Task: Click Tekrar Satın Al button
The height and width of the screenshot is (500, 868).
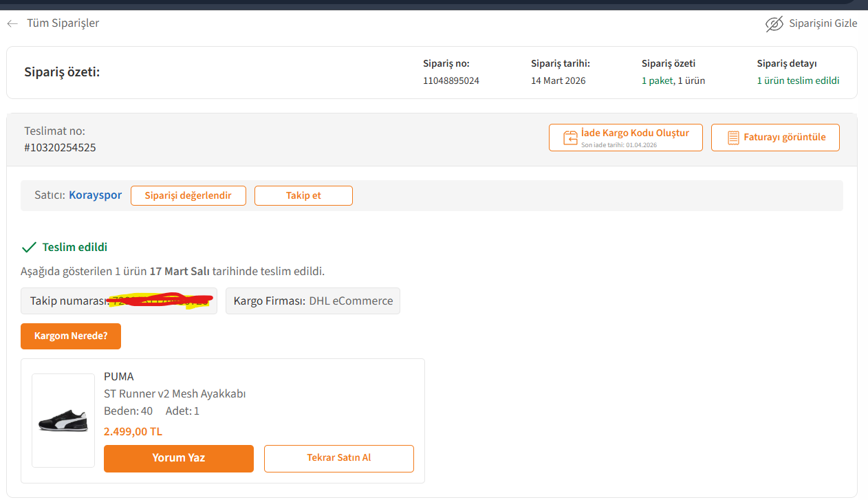Action: pos(339,458)
